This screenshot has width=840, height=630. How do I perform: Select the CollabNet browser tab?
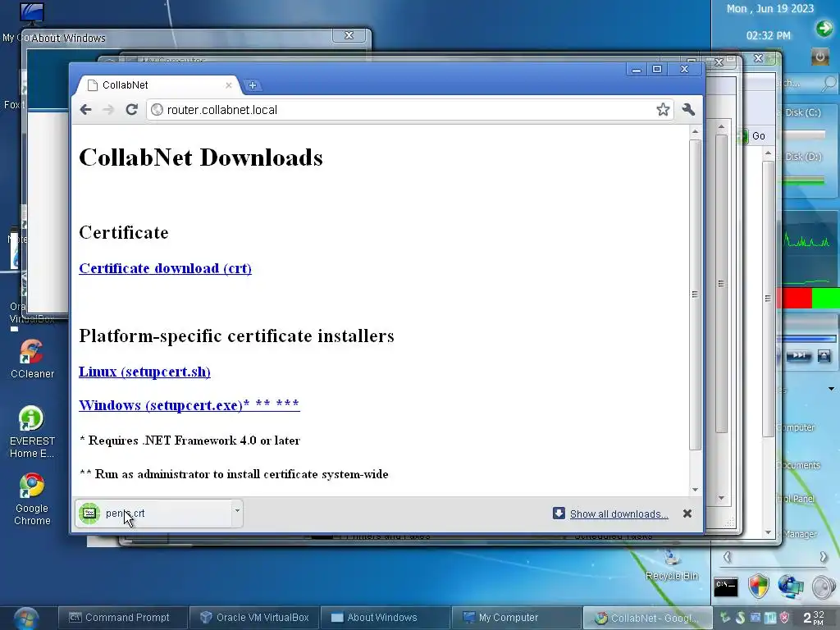point(158,85)
